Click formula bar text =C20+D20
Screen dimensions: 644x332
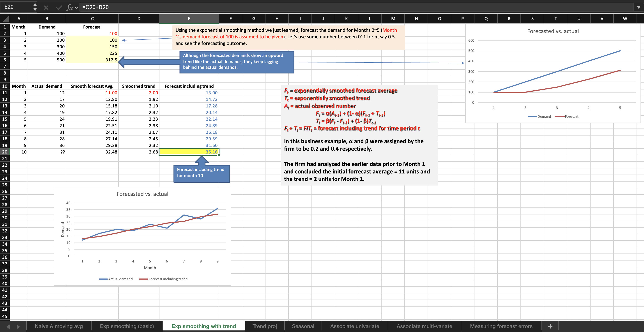96,7
